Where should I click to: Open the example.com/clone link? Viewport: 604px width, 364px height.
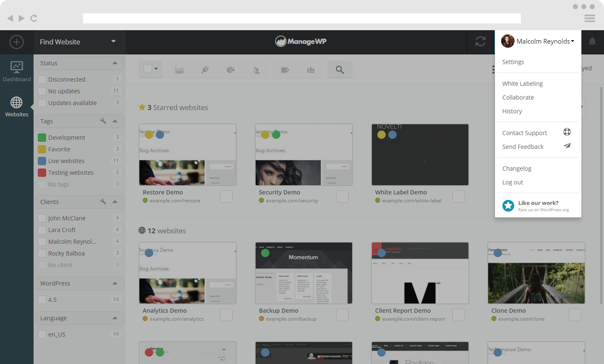(521, 319)
